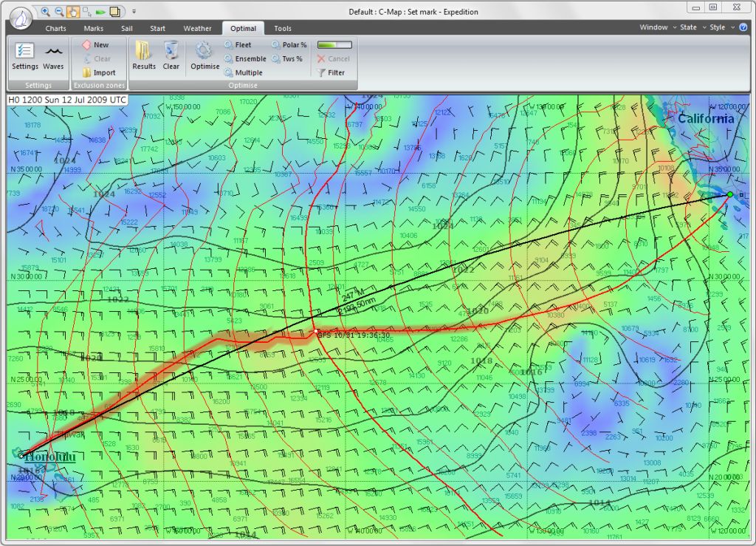
Task: Open the Expedition sailboat application menu
Action: coord(20,15)
